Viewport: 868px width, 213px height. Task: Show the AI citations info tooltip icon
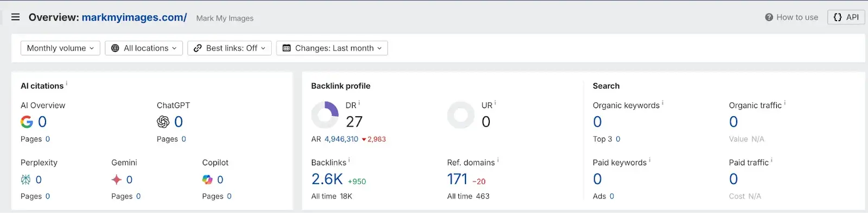[x=67, y=84]
